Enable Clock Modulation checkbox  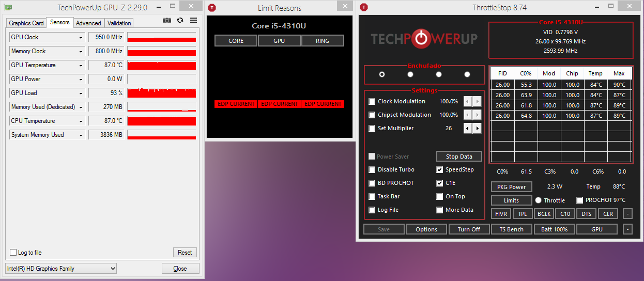[x=372, y=101]
